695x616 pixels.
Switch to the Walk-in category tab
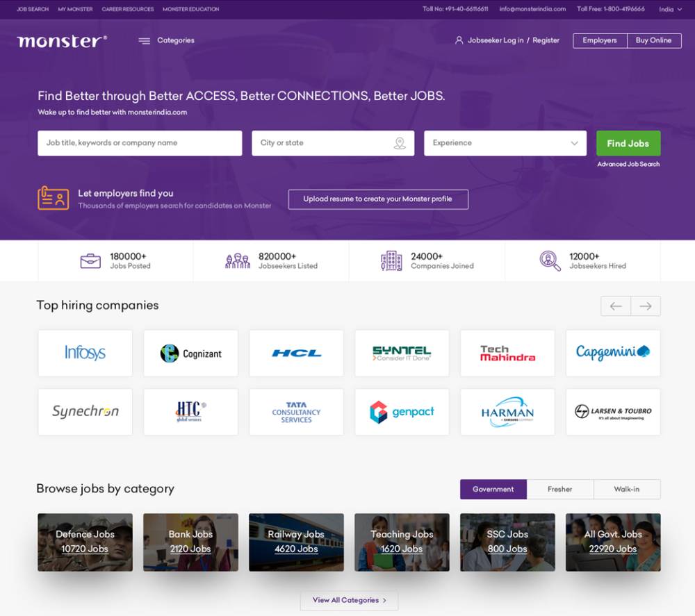[627, 490]
